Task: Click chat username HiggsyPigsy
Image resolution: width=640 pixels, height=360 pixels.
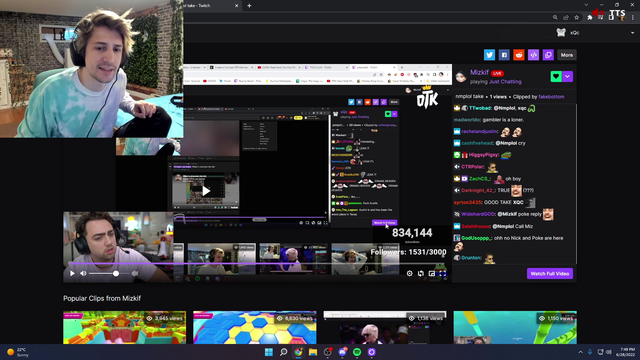Action: [484, 155]
